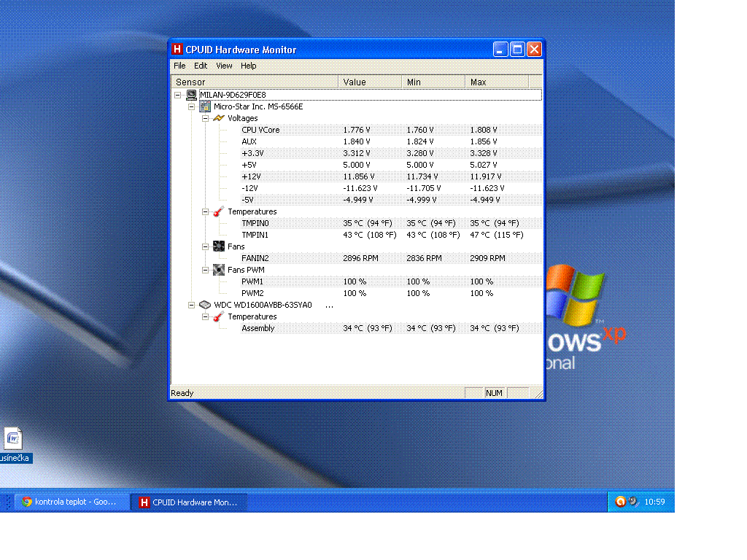Click the FANIN2 max value 2909 RPM
The height and width of the screenshot is (560, 747).
click(x=487, y=258)
